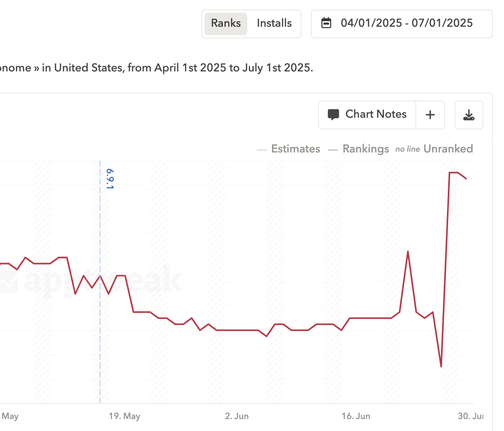The height and width of the screenshot is (431, 504).
Task: Click the 04/01/2025 - 07/01/2025 date field
Action: click(402, 24)
